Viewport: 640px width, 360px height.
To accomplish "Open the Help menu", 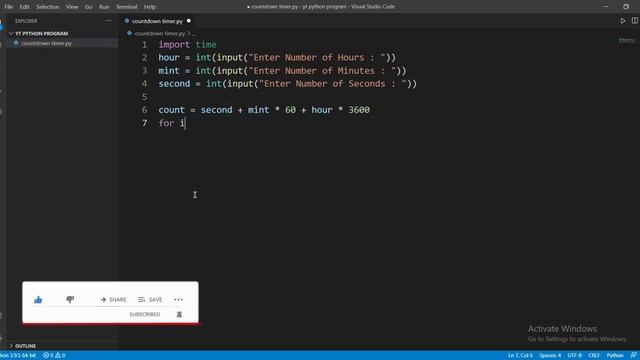I will point(150,7).
